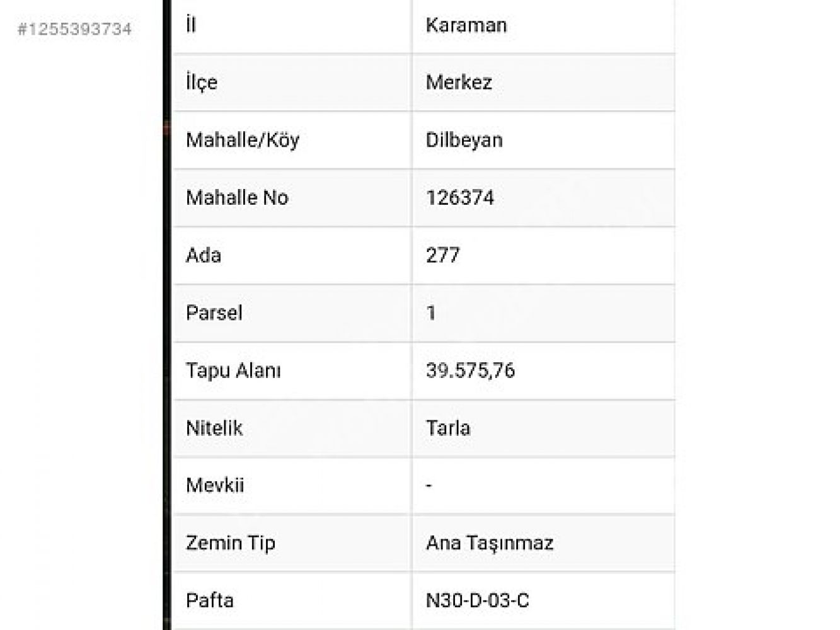Click the Nitelik row label
The width and height of the screenshot is (840, 630).
[214, 428]
